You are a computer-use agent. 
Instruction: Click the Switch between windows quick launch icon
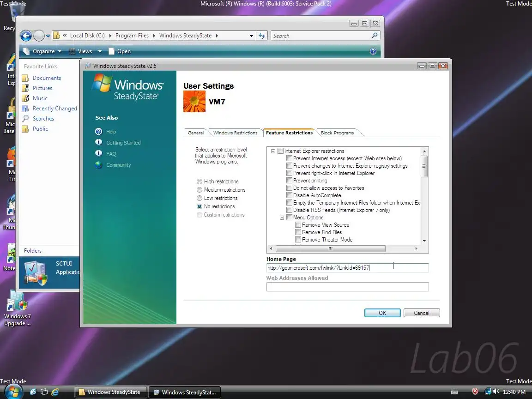coord(44,392)
